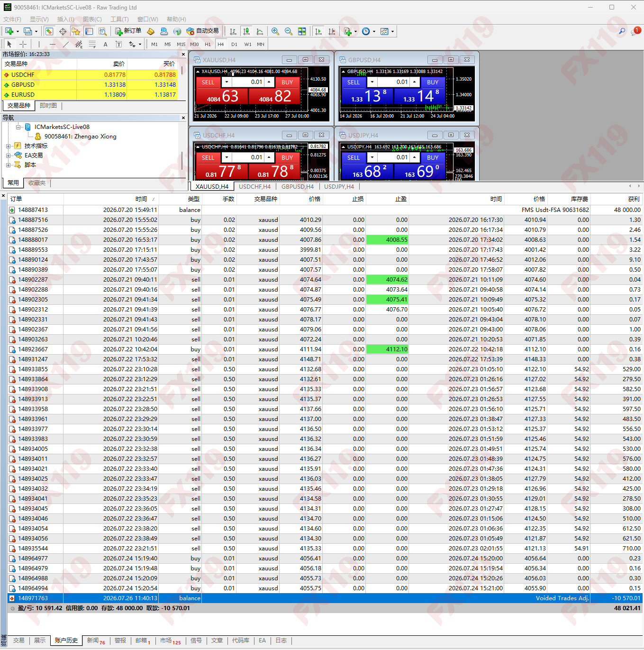Select the horizontal line drawing tool
The image size is (644, 650).
(52, 44)
